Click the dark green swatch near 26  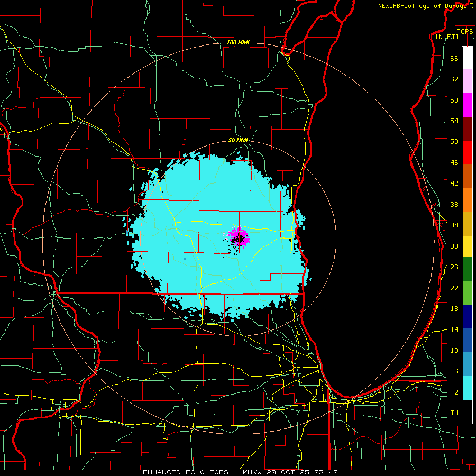467,269
